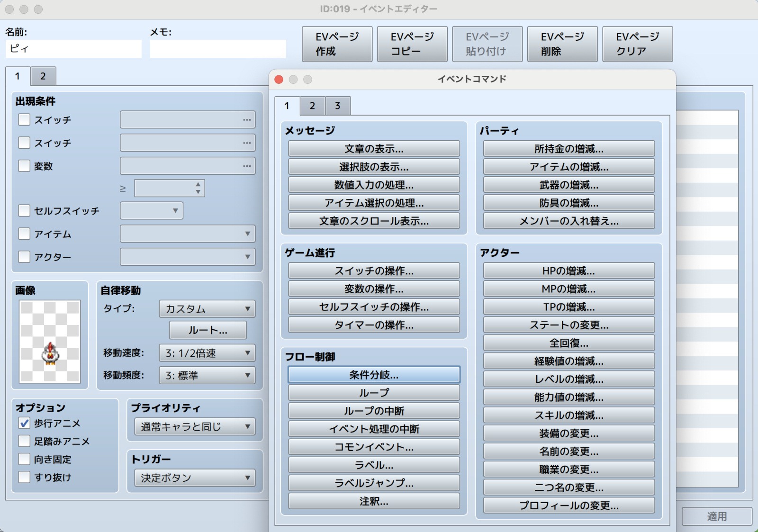Click the switch condition ellipsis button

pyautogui.click(x=247, y=120)
